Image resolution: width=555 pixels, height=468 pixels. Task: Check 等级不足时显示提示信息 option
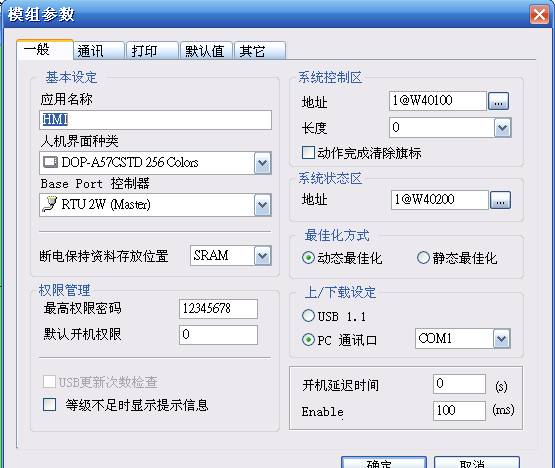[49, 404]
